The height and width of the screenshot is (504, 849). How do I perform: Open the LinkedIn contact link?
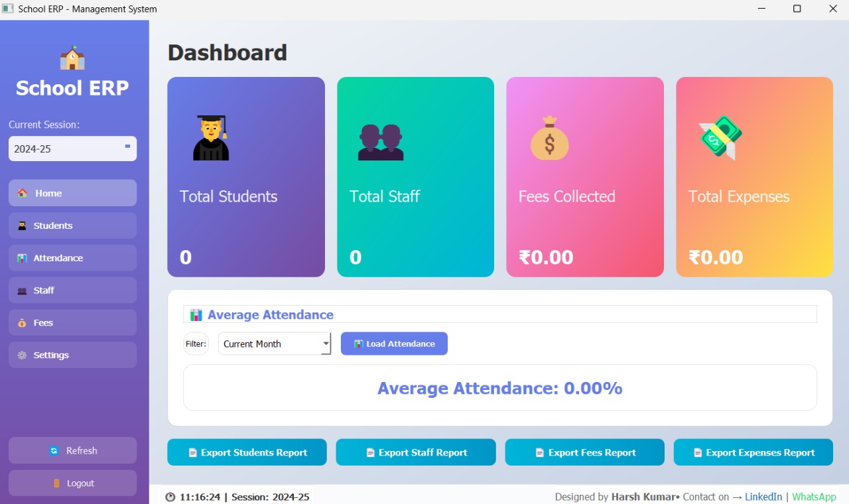coord(763,497)
